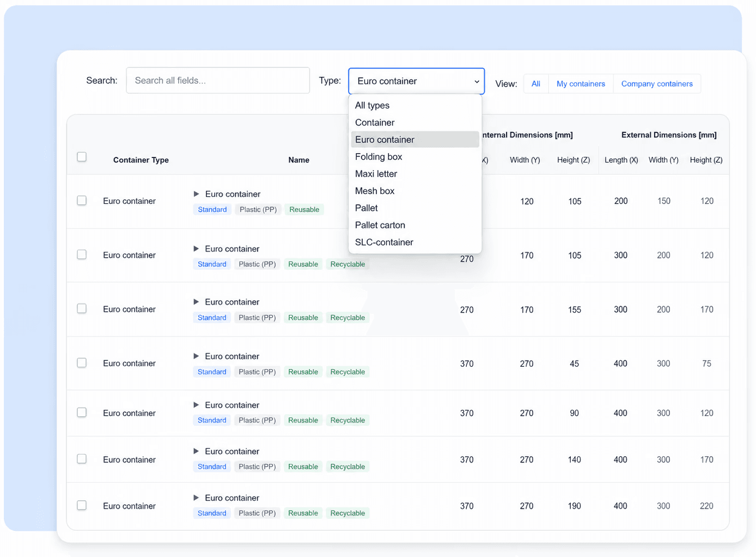Select 'Mesh box' type option
The width and height of the screenshot is (756, 557).
click(415, 191)
